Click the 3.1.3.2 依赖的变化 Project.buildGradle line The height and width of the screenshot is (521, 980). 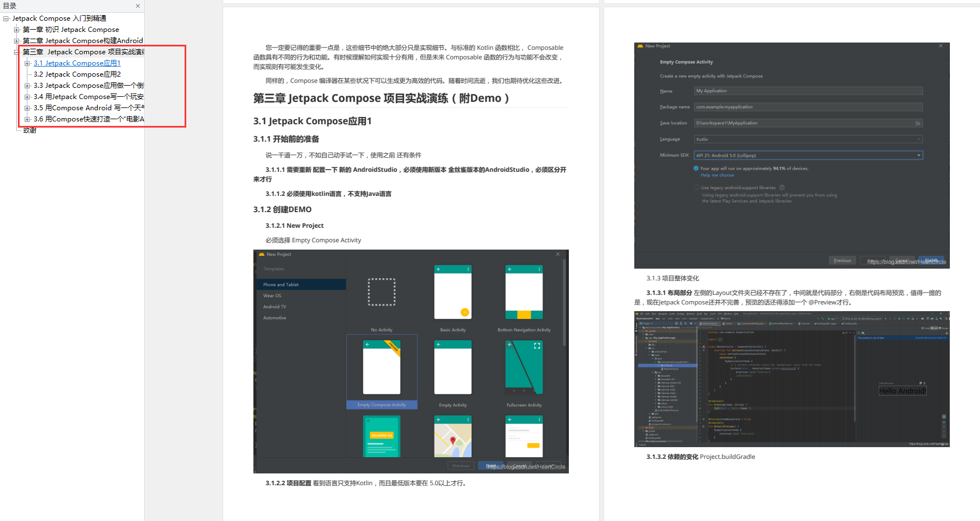point(700,457)
